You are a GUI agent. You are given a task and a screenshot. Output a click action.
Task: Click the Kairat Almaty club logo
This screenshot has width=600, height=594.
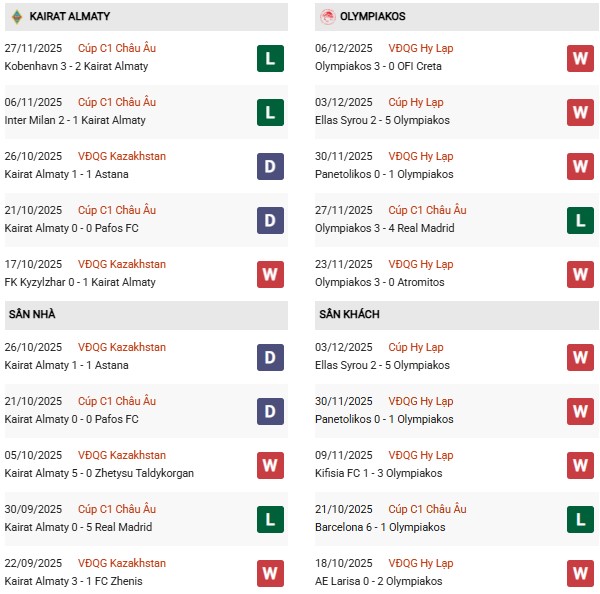(16, 17)
